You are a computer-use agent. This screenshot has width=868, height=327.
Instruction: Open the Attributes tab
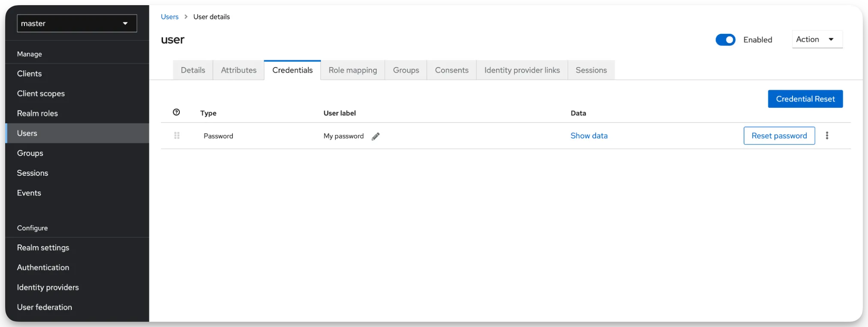point(239,70)
